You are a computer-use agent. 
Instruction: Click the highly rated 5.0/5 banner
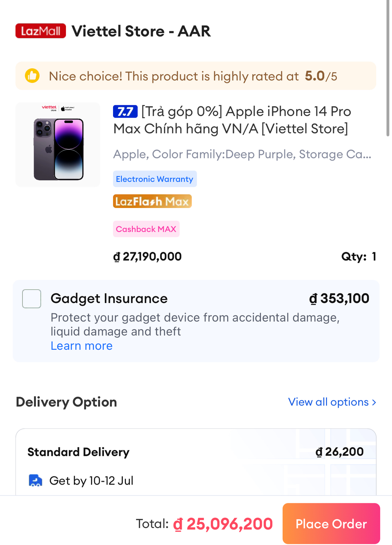[196, 76]
